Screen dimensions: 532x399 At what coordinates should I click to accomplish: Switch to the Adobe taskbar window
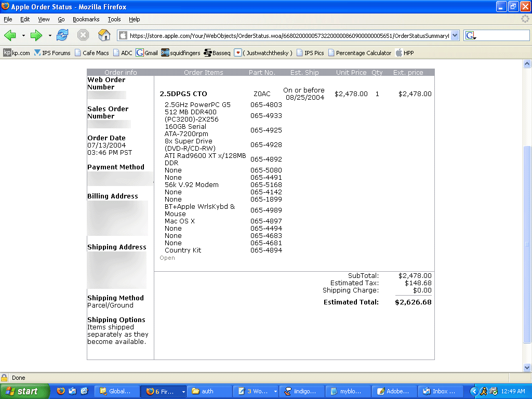pos(395,391)
